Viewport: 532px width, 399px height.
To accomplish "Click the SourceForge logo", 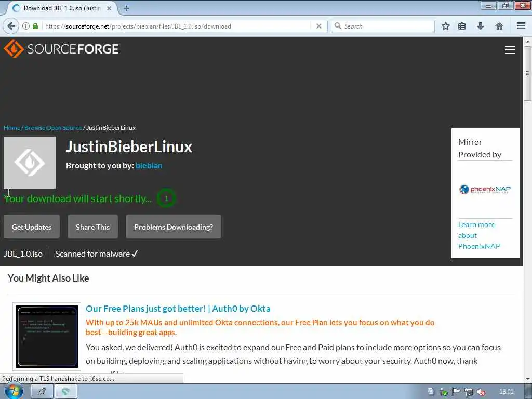I will pos(61,49).
